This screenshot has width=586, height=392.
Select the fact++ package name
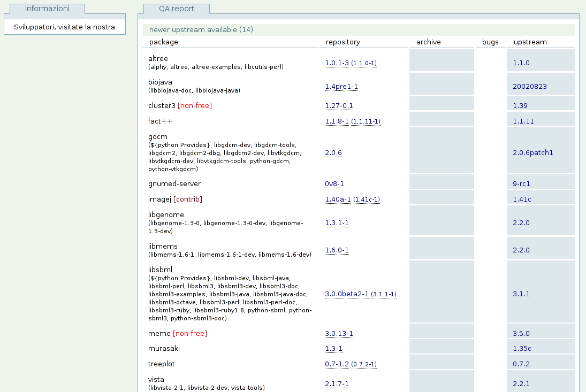(160, 121)
